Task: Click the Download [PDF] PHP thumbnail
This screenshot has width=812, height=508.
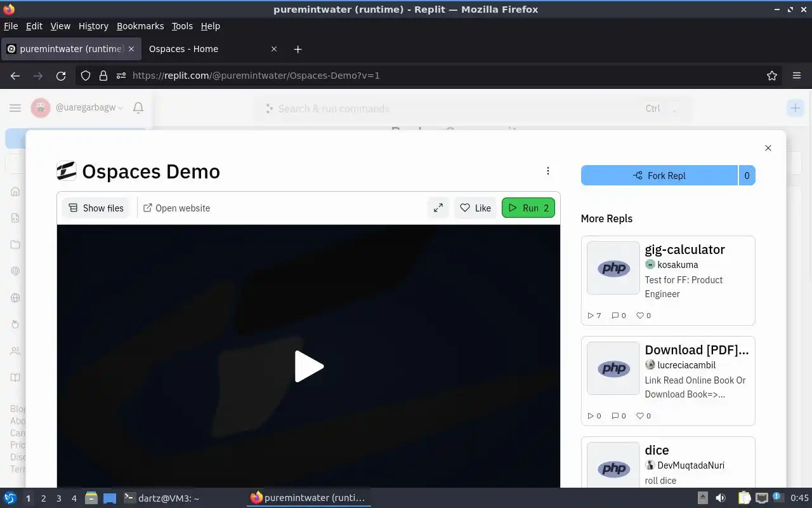Action: (x=613, y=368)
